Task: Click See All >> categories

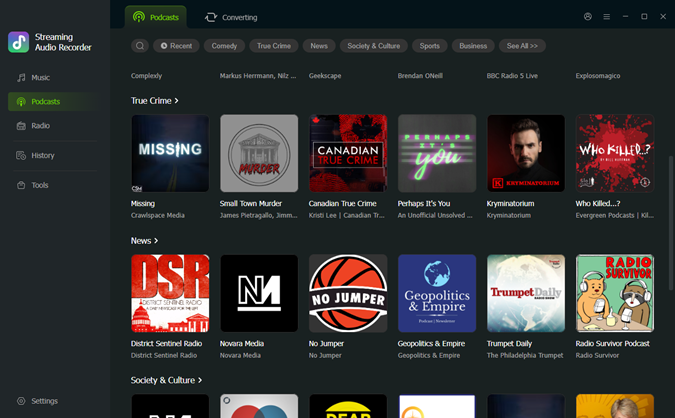Action: tap(522, 46)
